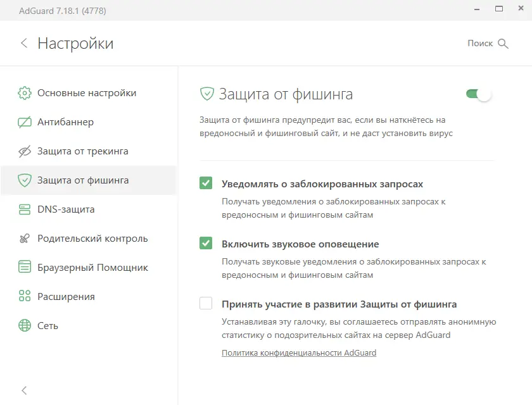532x405 pixels.
Task: Uncheck Уведомлять о заблокированных запросах
Action: pos(206,184)
